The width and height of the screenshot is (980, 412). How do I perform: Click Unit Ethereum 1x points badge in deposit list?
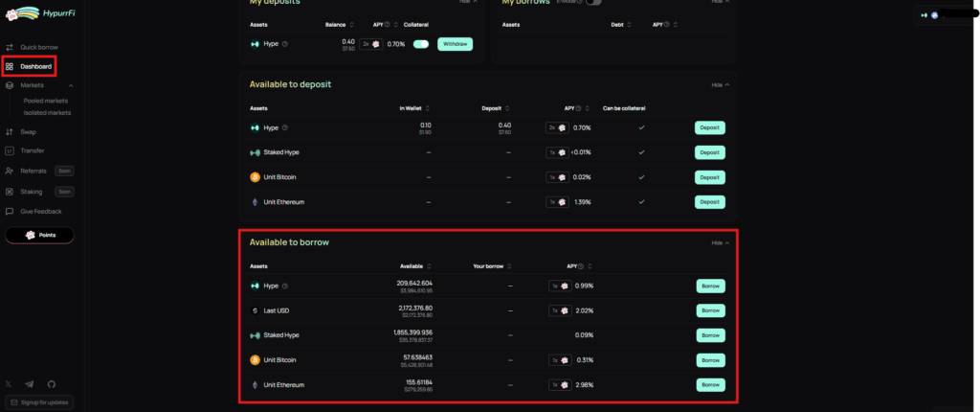click(557, 202)
